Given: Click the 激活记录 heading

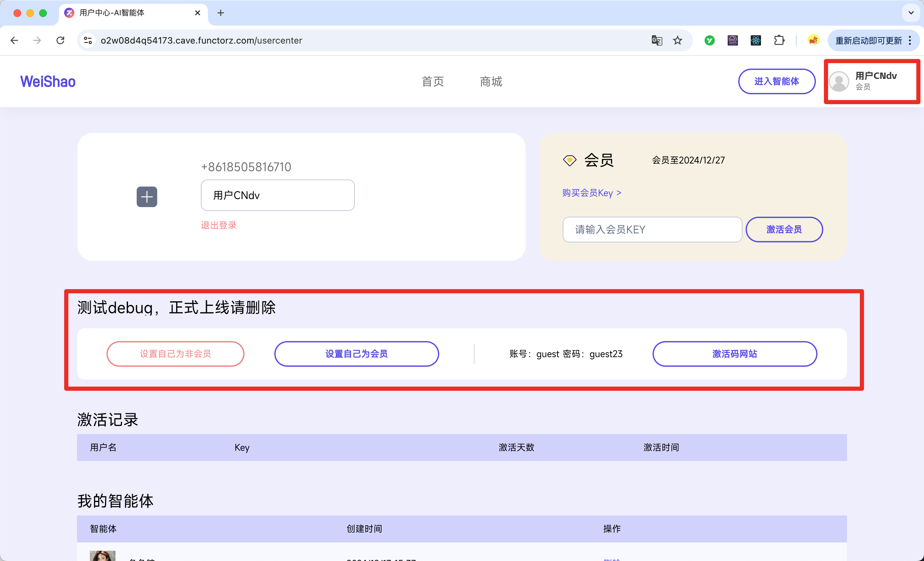Looking at the screenshot, I should (x=107, y=419).
